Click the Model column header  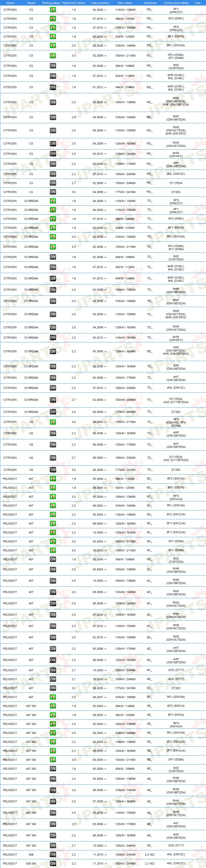[x=31, y=3]
